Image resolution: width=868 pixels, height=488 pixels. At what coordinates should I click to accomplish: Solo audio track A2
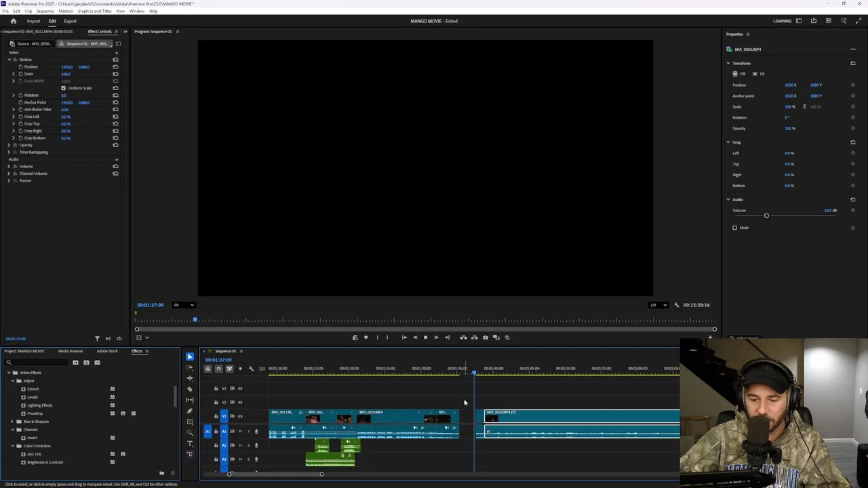tap(248, 445)
